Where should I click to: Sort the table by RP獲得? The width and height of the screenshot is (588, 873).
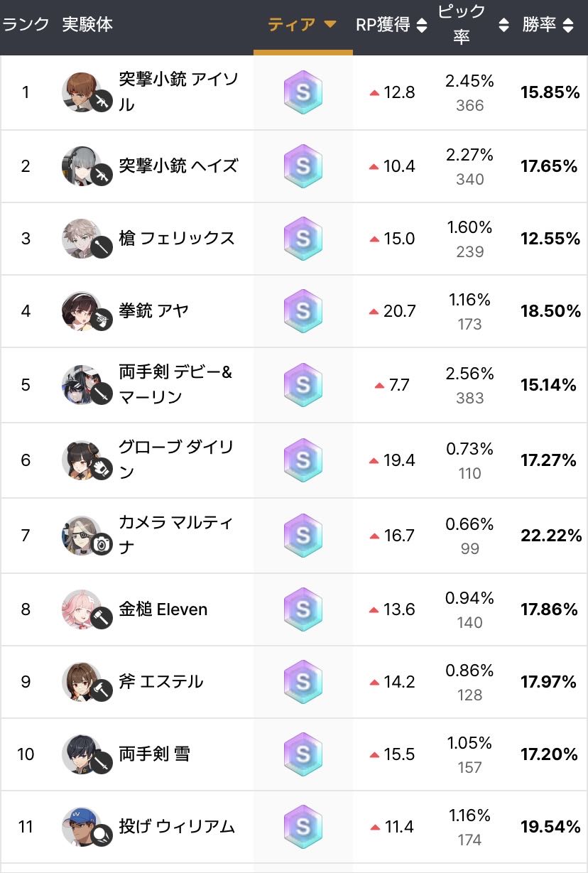391,25
